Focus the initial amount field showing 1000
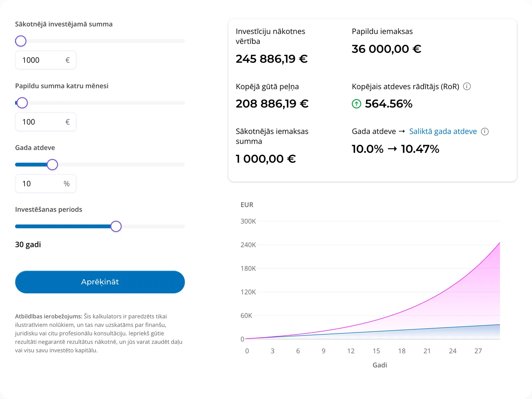The width and height of the screenshot is (532, 399). click(x=46, y=60)
